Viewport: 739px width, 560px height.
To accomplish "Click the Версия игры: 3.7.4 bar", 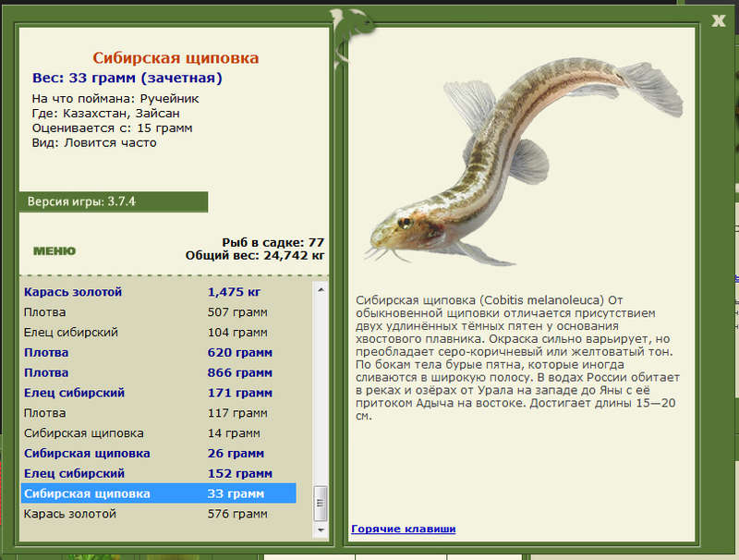I will pyautogui.click(x=114, y=201).
